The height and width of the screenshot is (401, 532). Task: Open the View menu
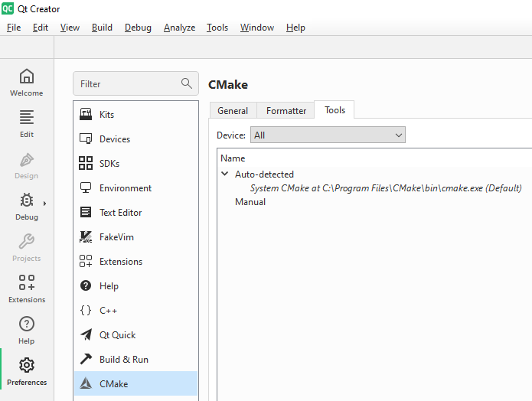point(70,28)
